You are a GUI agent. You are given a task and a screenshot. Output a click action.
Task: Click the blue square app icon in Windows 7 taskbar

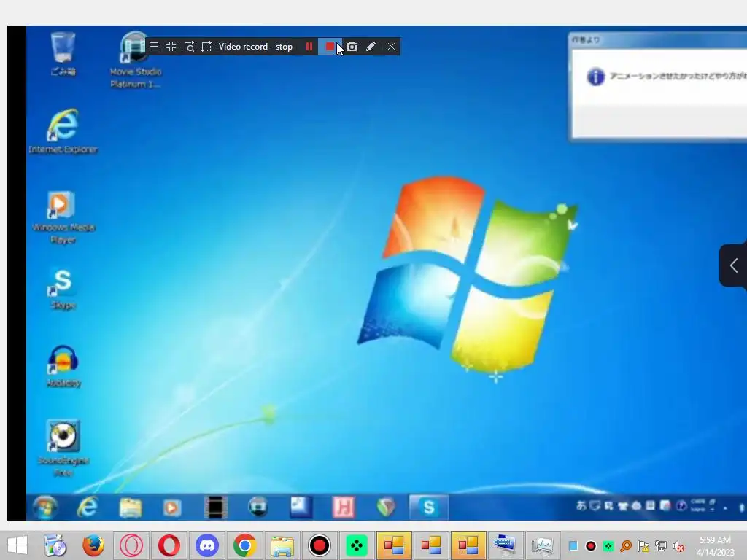tap(301, 507)
